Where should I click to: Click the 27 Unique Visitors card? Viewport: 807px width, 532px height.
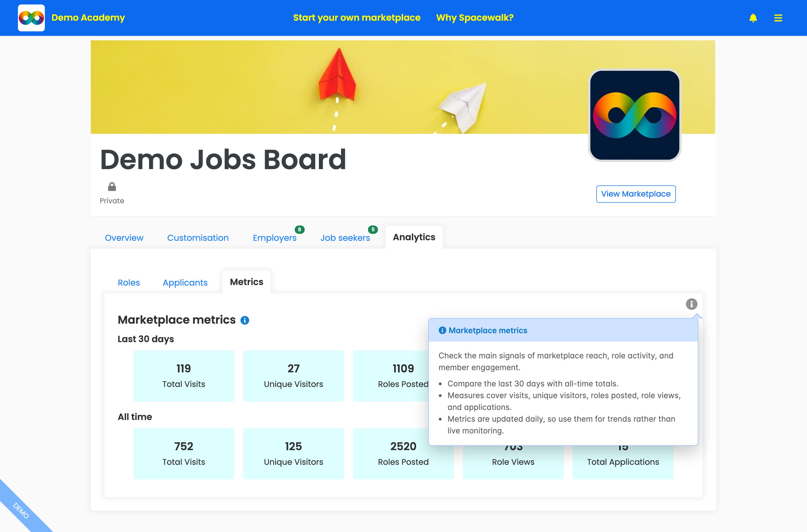(x=294, y=376)
